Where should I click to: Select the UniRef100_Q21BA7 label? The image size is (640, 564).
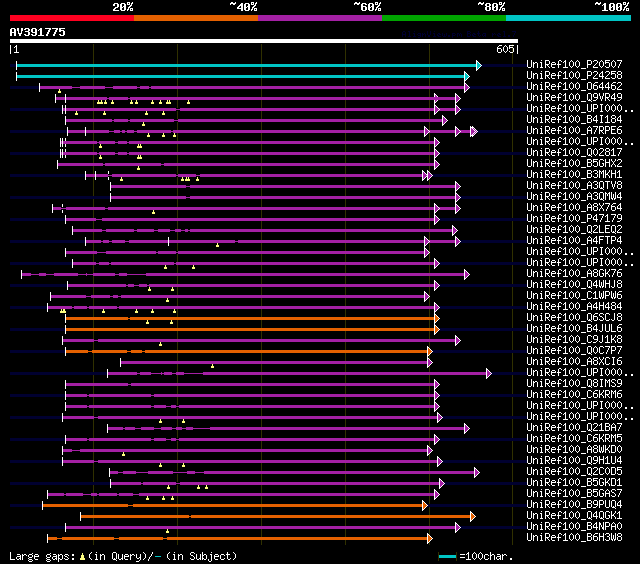(574, 428)
